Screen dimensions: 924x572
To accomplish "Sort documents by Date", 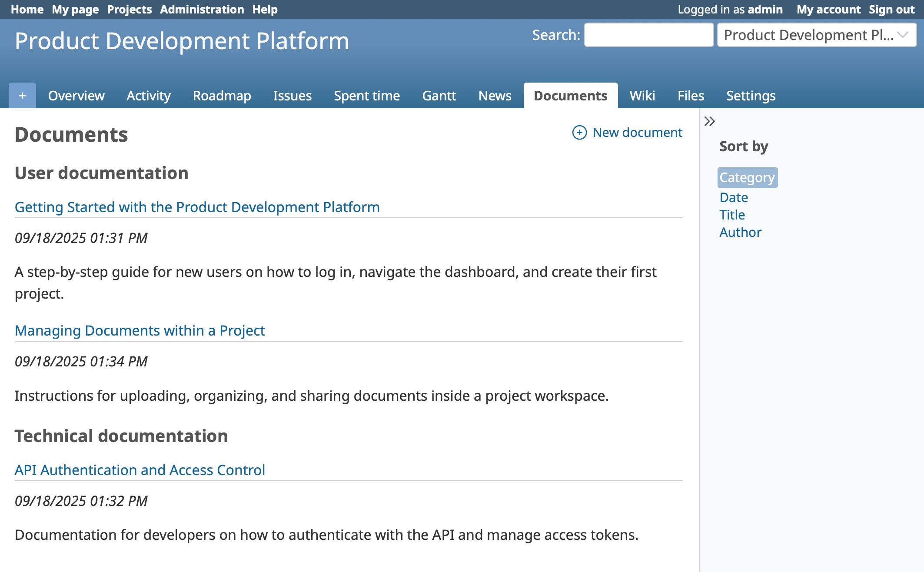I will pos(733,197).
